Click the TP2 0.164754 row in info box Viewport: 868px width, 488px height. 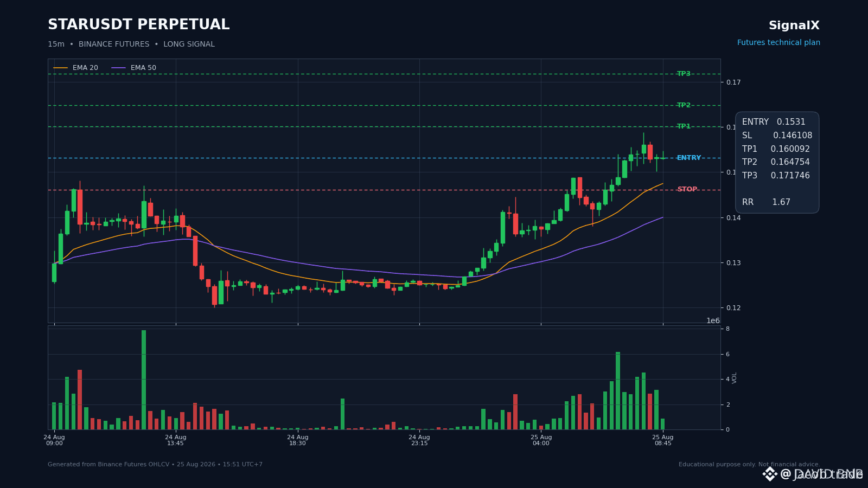pos(776,162)
